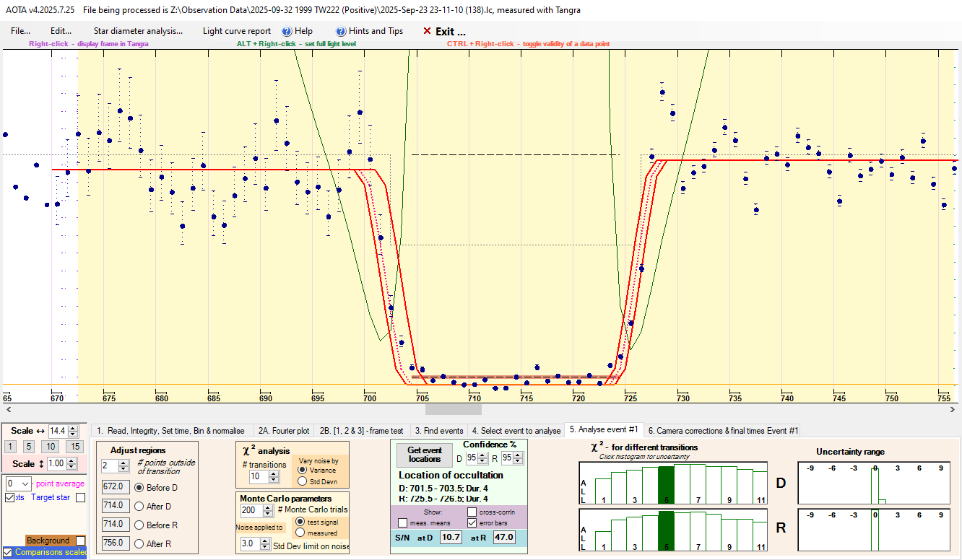Open the 2A. Fourier plot tab

click(x=284, y=431)
